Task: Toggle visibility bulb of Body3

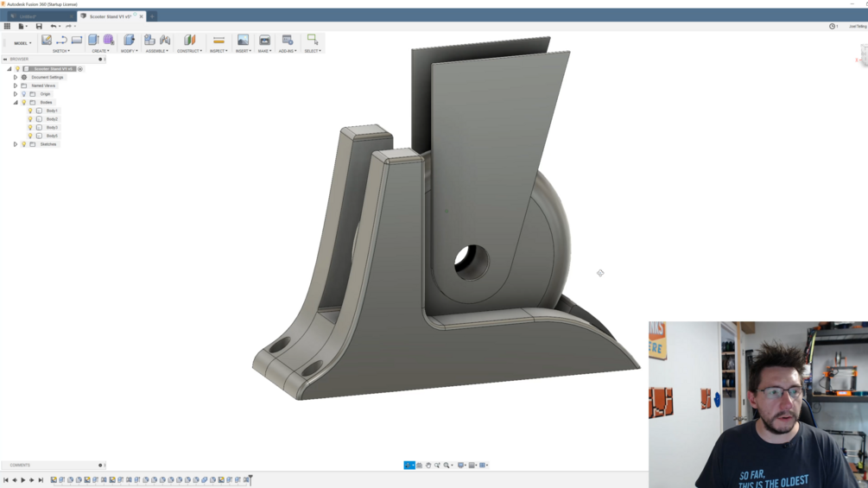Action: click(x=30, y=127)
